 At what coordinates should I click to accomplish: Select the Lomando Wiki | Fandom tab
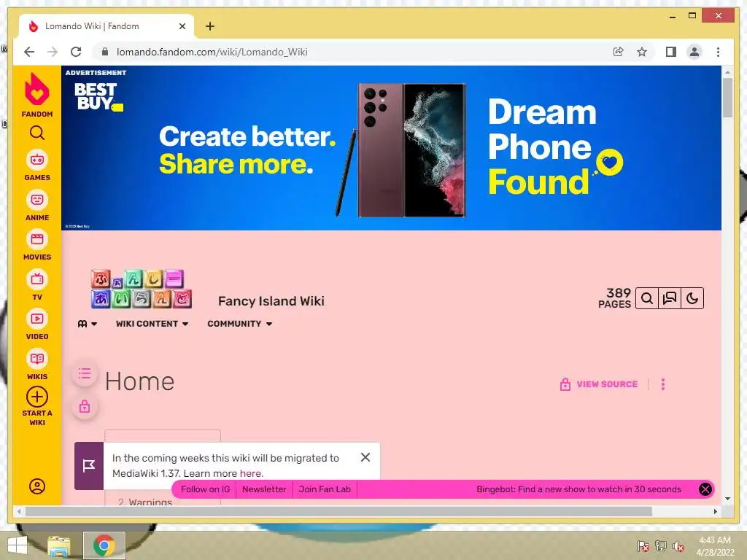tap(107, 26)
